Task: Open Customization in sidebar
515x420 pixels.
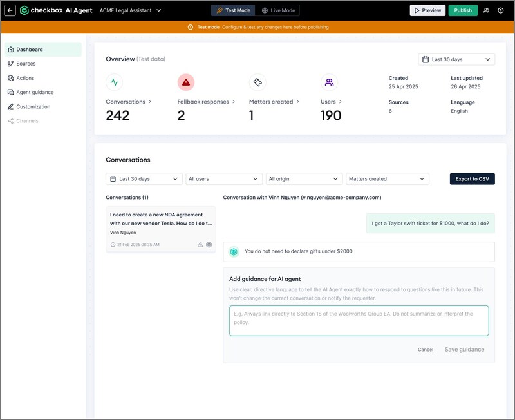Action: [43, 106]
